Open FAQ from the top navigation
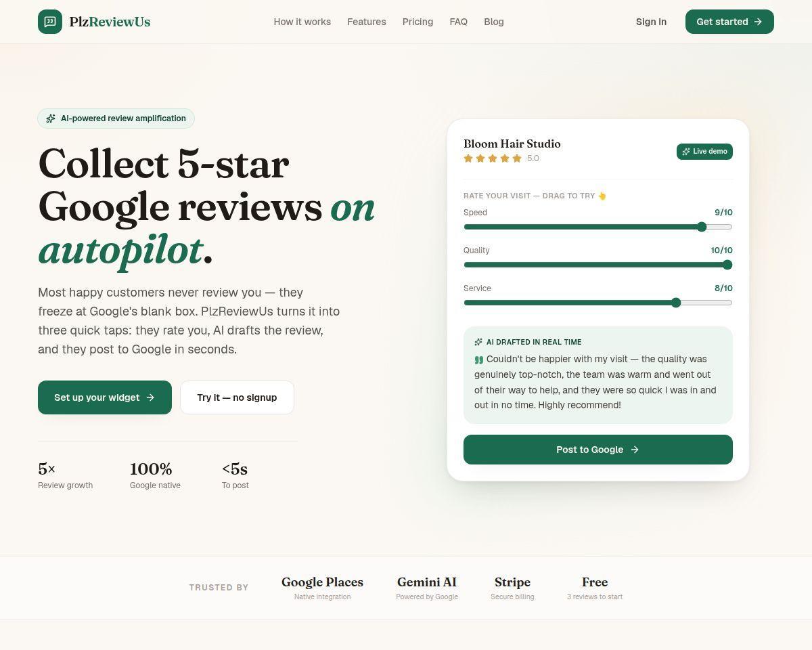812x650 pixels. (459, 22)
